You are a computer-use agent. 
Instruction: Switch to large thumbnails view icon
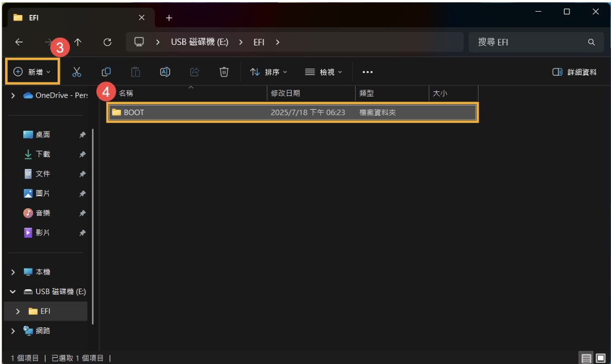600,358
